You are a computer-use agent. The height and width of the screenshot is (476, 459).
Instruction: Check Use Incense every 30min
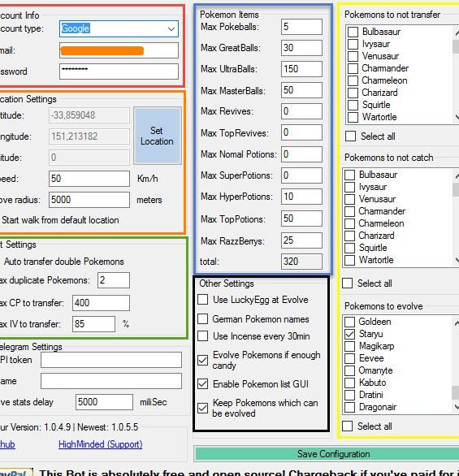[x=202, y=336]
